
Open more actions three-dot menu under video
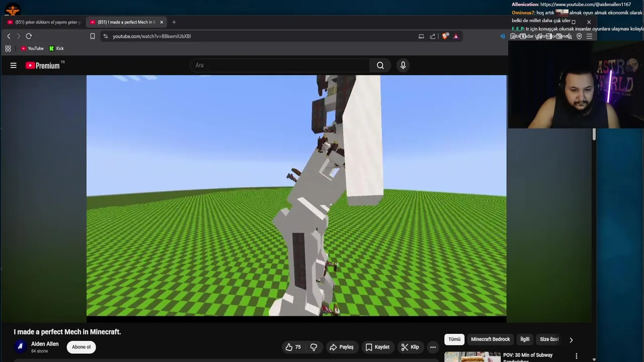pos(433,347)
